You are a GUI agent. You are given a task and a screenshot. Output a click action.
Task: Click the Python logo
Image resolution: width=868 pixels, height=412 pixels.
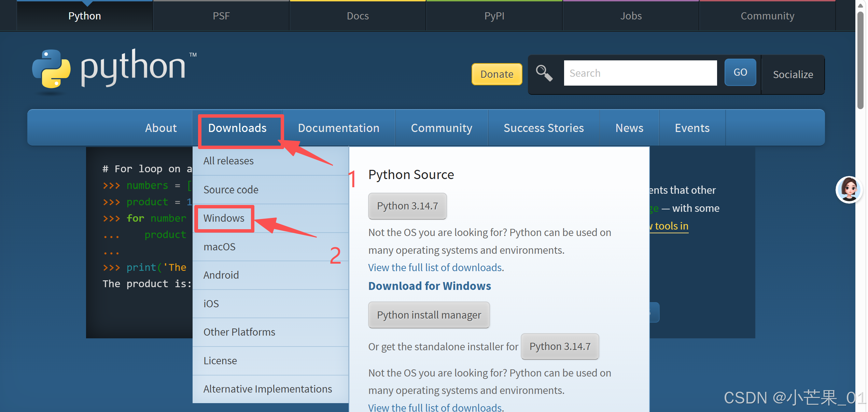coord(114,69)
